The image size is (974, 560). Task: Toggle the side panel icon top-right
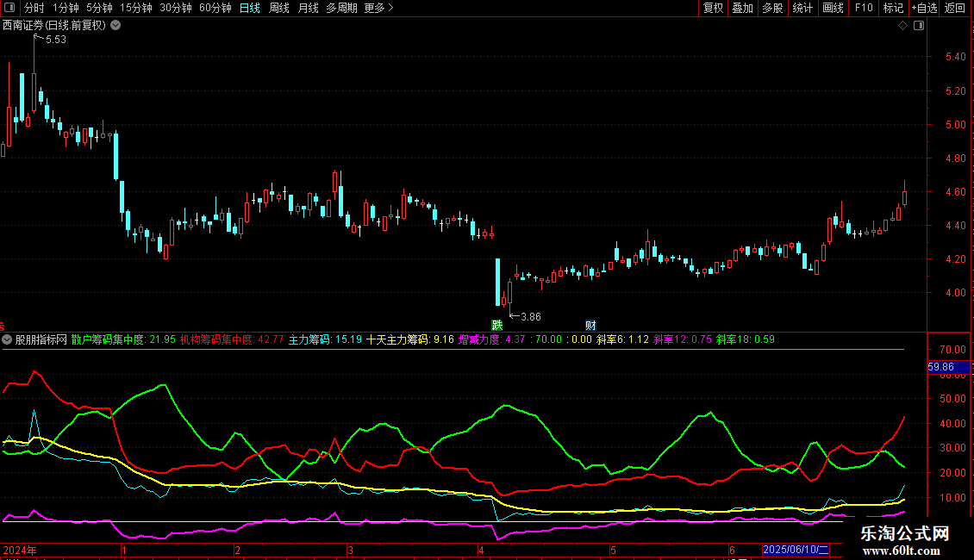(919, 26)
